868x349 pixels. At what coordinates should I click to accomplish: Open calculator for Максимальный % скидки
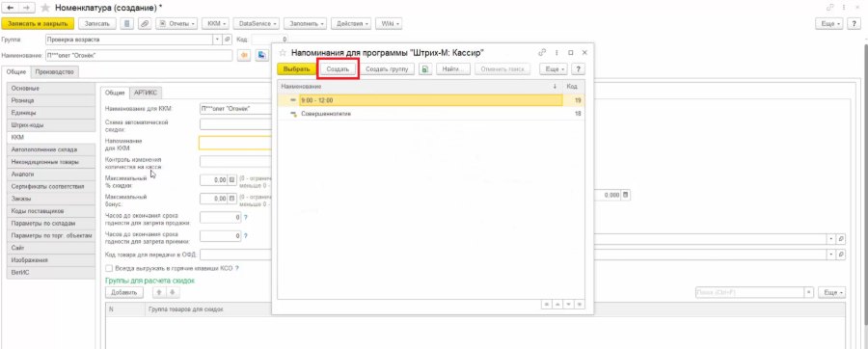tap(231, 179)
